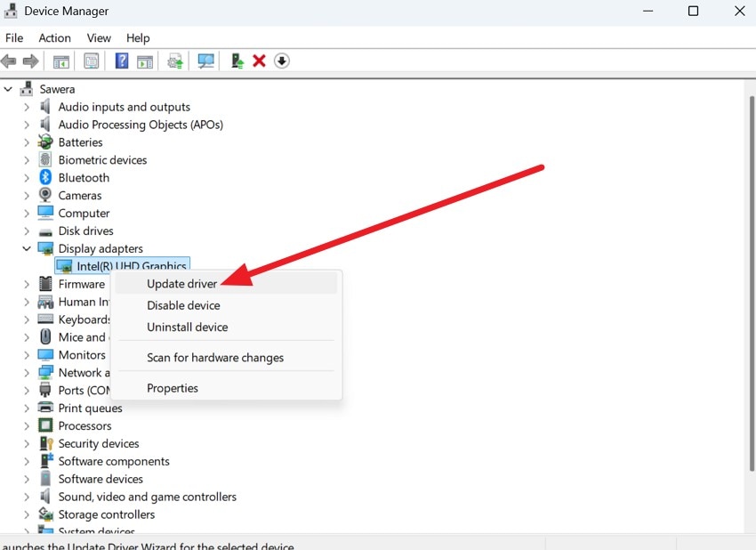The height and width of the screenshot is (550, 756).
Task: Select the Keyboards tree item
Action: pos(84,319)
